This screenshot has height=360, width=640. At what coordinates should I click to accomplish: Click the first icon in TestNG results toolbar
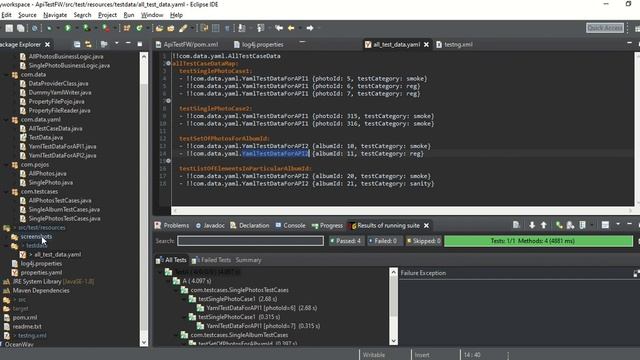pyautogui.click(x=516, y=225)
